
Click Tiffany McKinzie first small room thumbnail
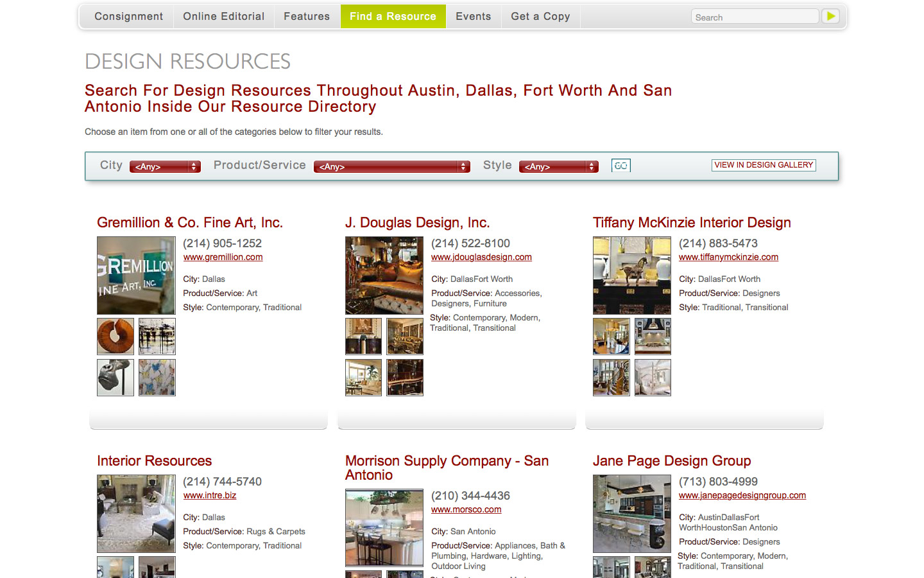click(612, 337)
